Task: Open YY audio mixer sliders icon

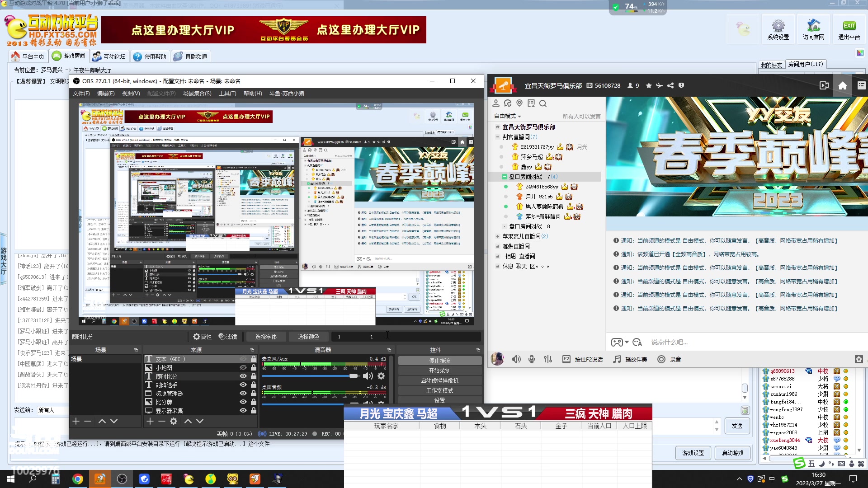Action: click(548, 359)
